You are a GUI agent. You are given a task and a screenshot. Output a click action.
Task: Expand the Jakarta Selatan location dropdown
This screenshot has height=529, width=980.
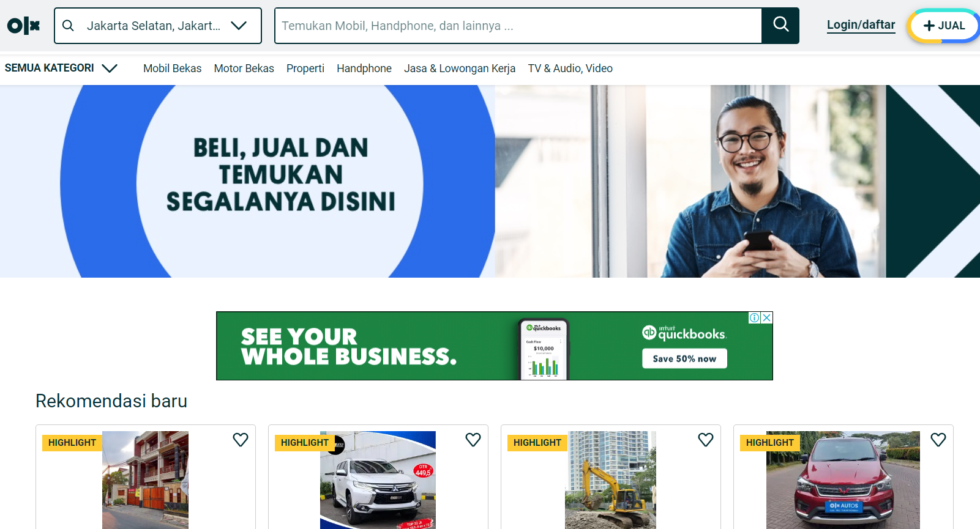[239, 26]
